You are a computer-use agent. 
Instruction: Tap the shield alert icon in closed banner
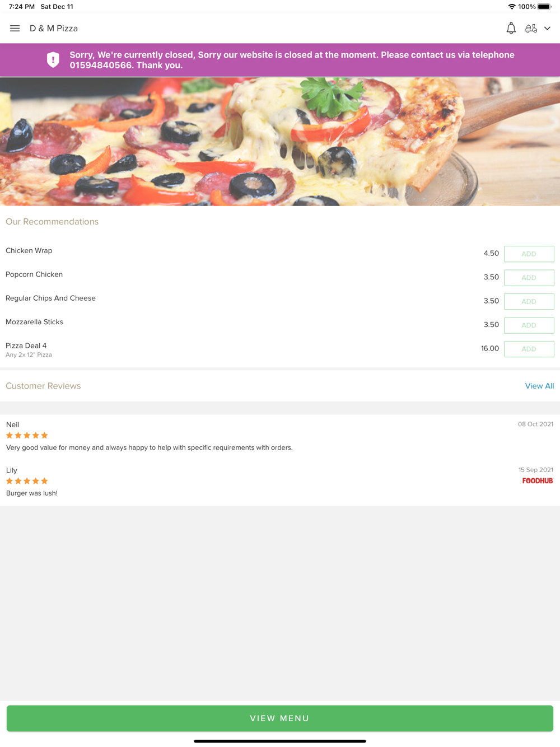coord(53,60)
